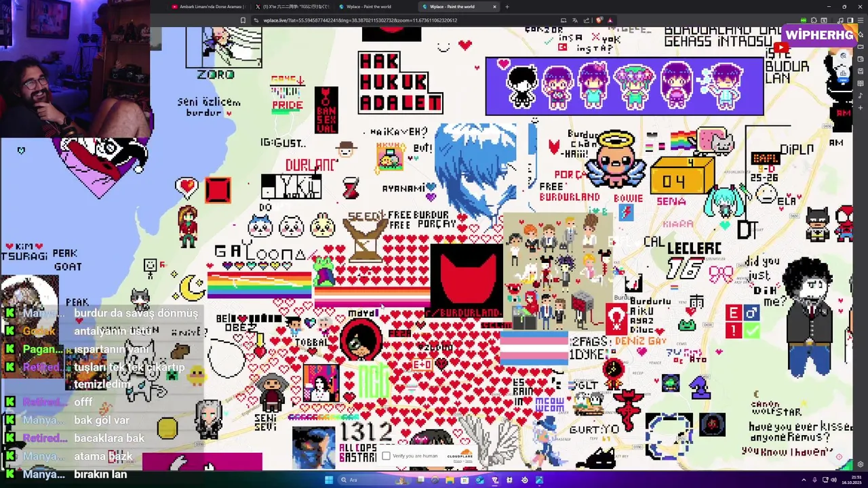Open the Brave Talk video icon in sidebar
The width and height of the screenshot is (868, 488).
[861, 47]
